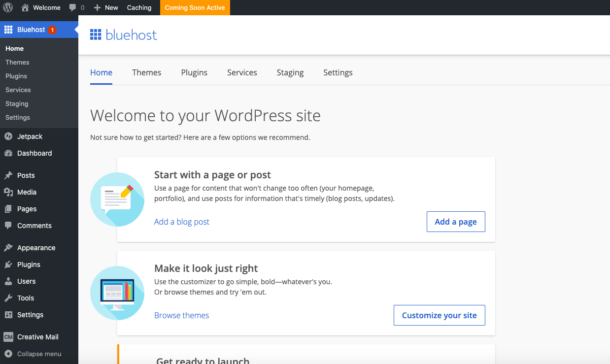Switch to the Themes tab
The width and height of the screenshot is (610, 364).
tap(146, 72)
